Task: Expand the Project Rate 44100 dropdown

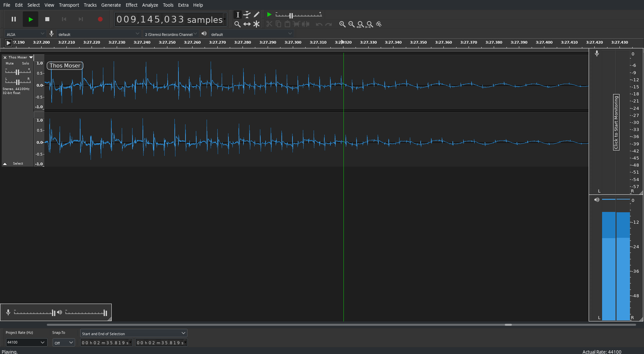Action: click(26, 342)
